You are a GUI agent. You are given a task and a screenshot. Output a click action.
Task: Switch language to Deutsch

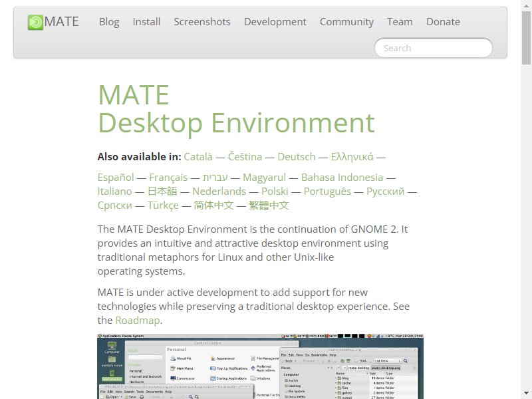(x=297, y=157)
